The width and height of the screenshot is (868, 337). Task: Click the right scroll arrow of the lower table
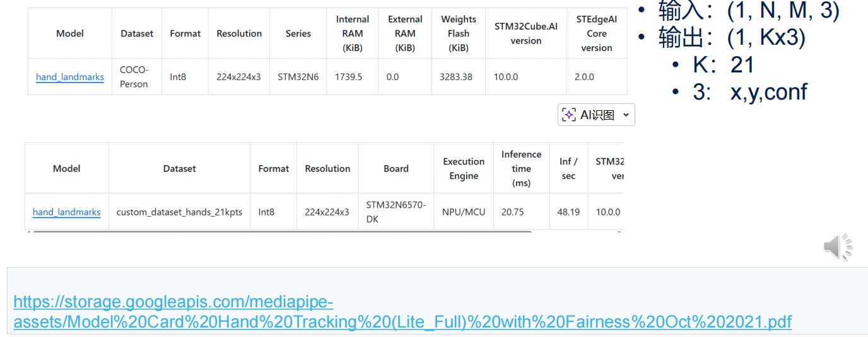pyautogui.click(x=621, y=232)
